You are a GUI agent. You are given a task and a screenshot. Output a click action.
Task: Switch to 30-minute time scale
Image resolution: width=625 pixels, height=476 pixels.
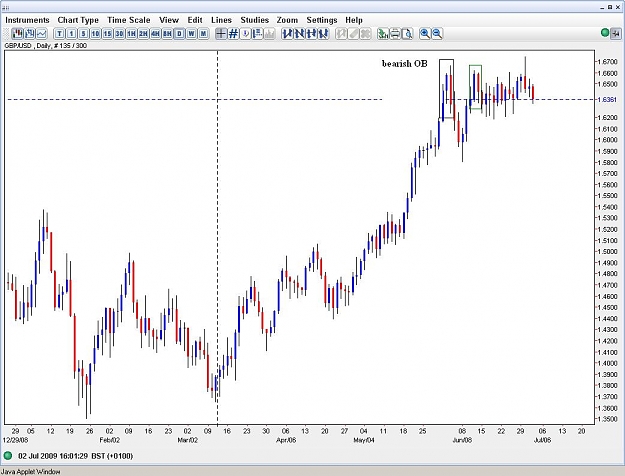[119, 34]
